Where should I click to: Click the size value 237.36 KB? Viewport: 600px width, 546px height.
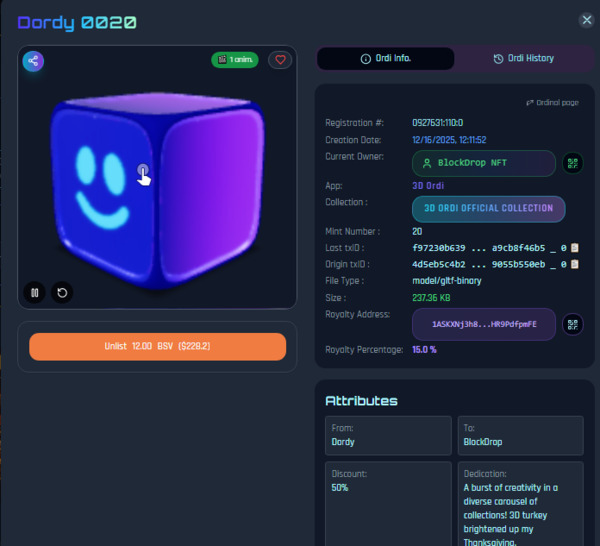431,298
